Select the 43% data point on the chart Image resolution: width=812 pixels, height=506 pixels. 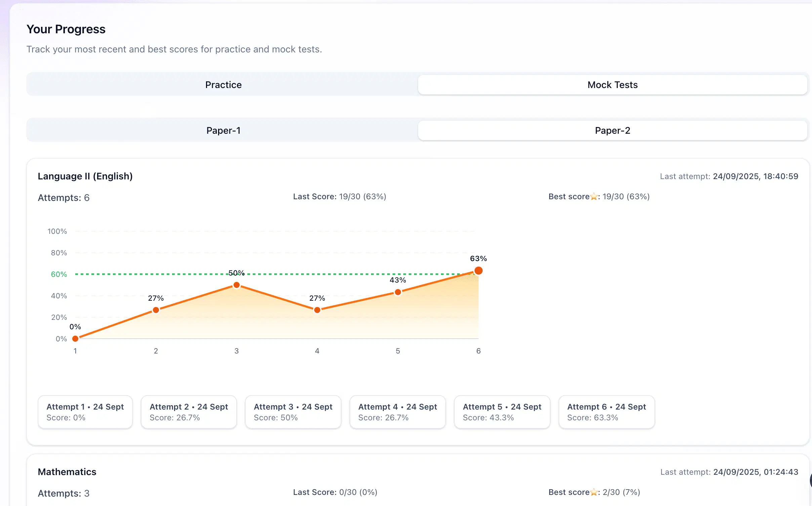pos(398,292)
